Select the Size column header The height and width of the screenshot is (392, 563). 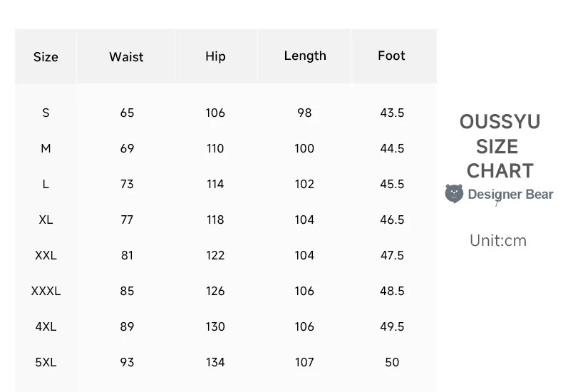click(46, 57)
